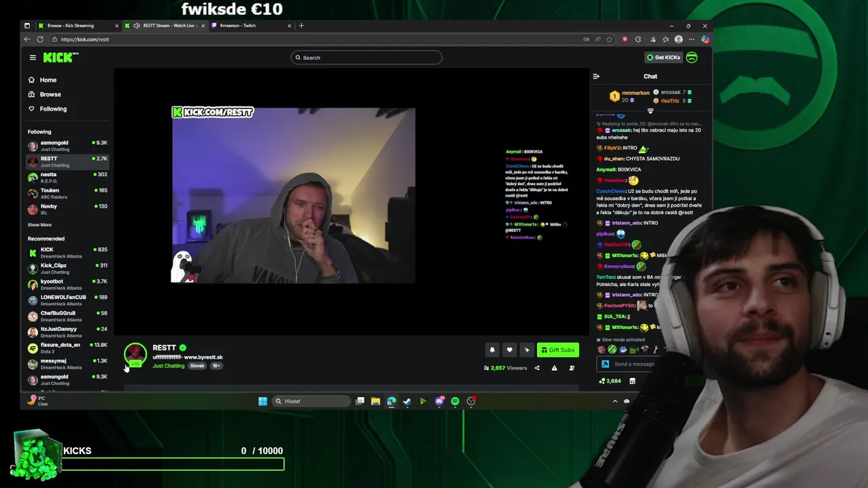Click the green striped circle emote

tap(612, 350)
